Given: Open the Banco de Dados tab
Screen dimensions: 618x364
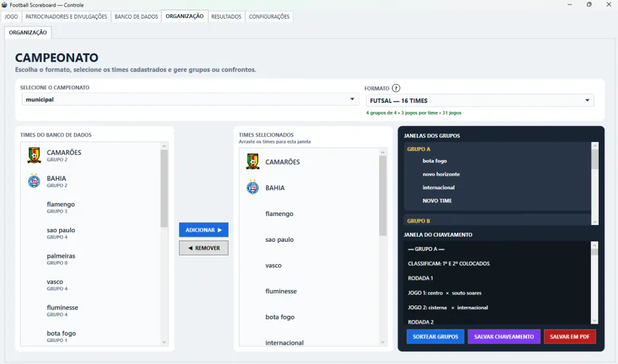Looking at the screenshot, I should click(x=136, y=17).
